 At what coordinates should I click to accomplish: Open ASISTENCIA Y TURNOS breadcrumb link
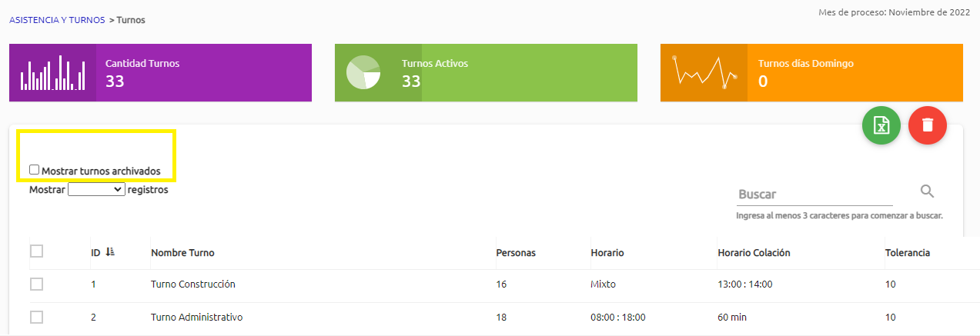[x=57, y=20]
